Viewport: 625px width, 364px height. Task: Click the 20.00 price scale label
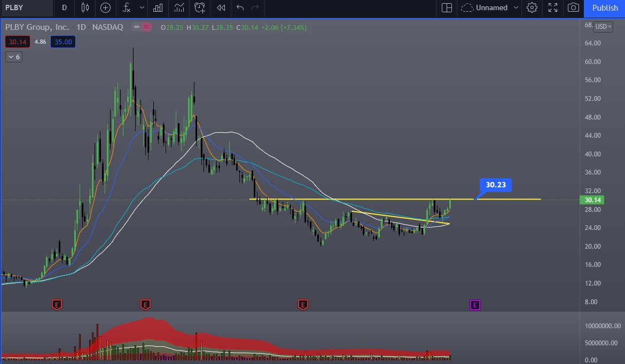(x=593, y=247)
